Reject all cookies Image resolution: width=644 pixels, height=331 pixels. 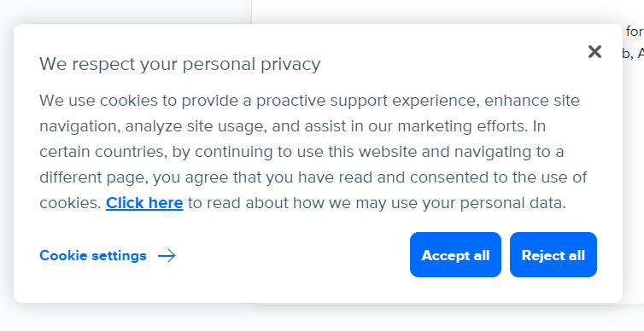click(553, 255)
